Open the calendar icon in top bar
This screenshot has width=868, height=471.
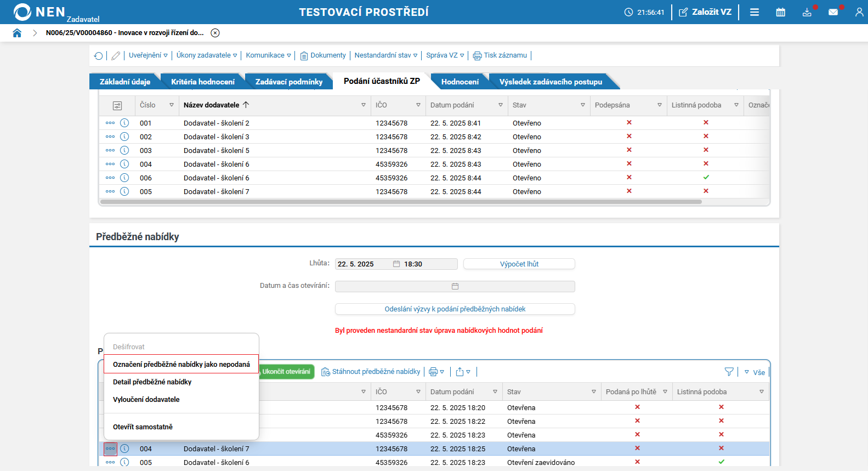tap(780, 12)
